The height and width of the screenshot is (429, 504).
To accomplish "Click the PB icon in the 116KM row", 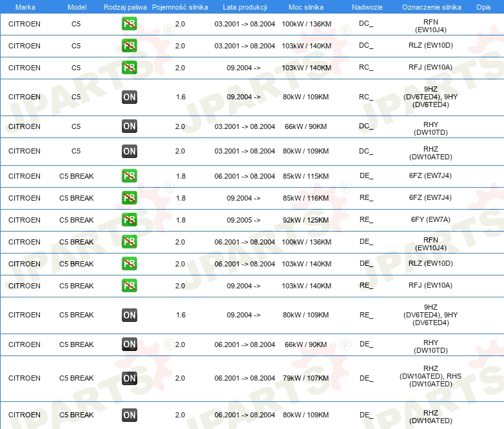I will pos(129,198).
